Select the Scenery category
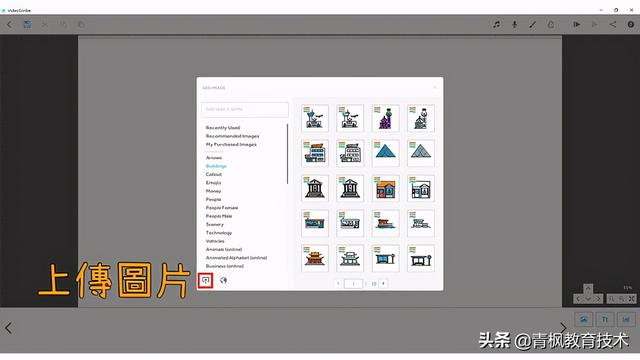Image resolution: width=640 pixels, height=360 pixels. tap(215, 224)
